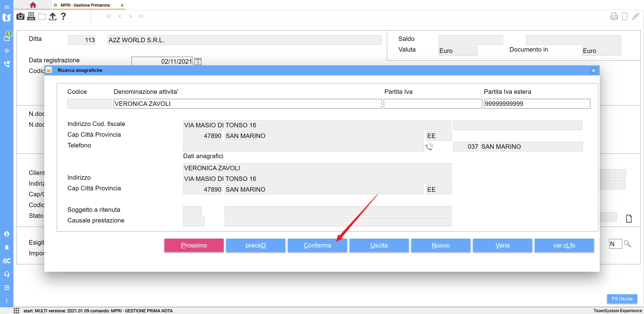Screen dimensions: 644x314
Task: Open the hamburger menu at top left
Action: point(7,7)
